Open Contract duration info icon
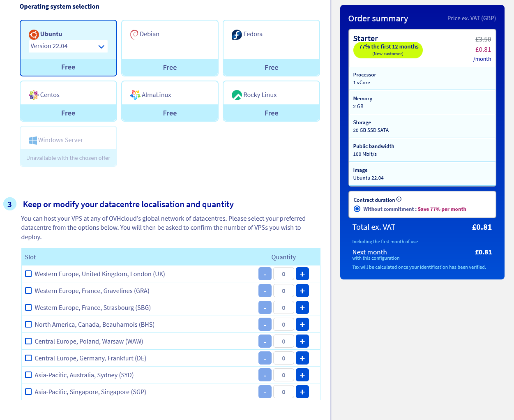 point(399,199)
